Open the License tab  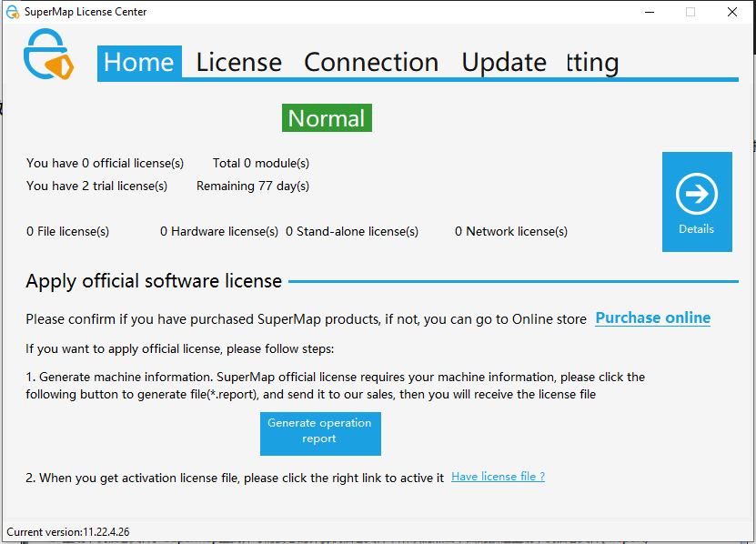coord(238,62)
